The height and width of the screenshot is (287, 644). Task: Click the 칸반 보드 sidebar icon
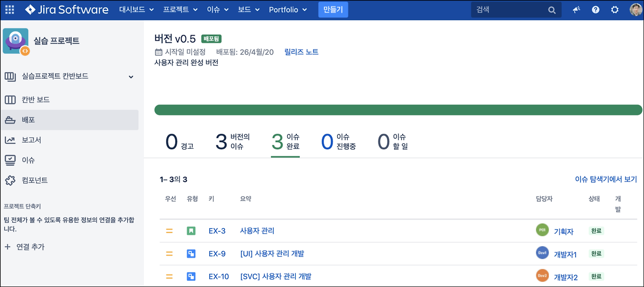pyautogui.click(x=10, y=100)
